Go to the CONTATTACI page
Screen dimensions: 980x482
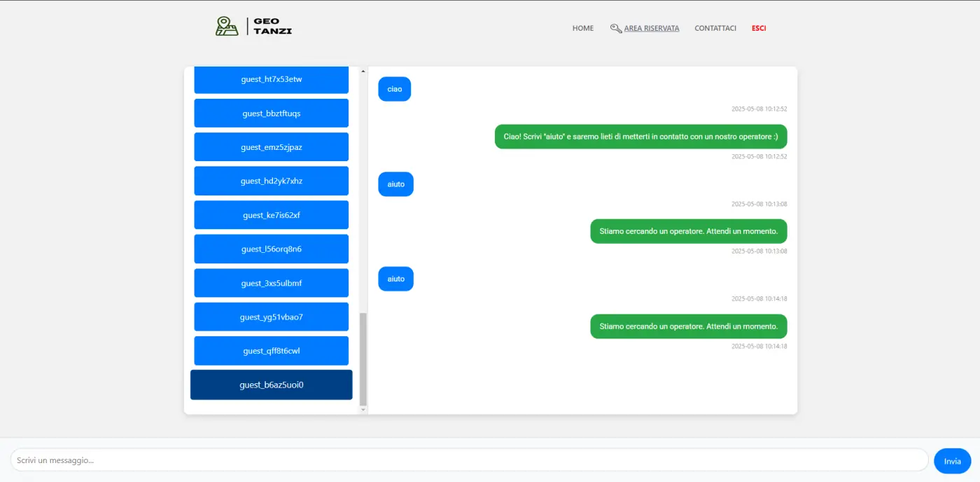click(x=715, y=29)
